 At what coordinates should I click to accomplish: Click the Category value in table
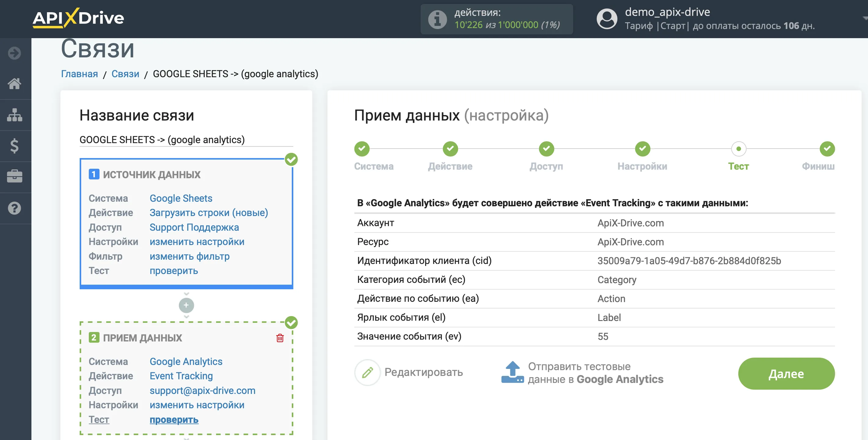click(617, 280)
